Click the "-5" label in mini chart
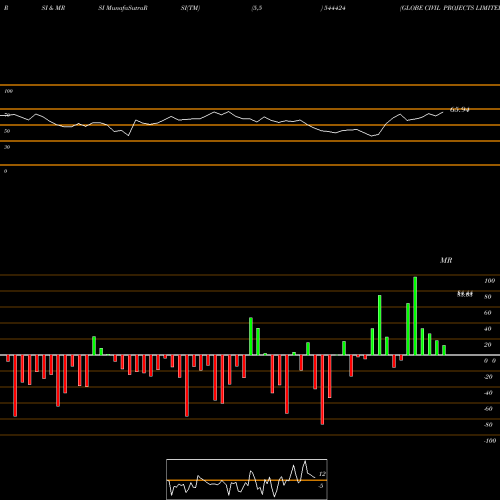This screenshot has height=500, width=500. (321, 486)
